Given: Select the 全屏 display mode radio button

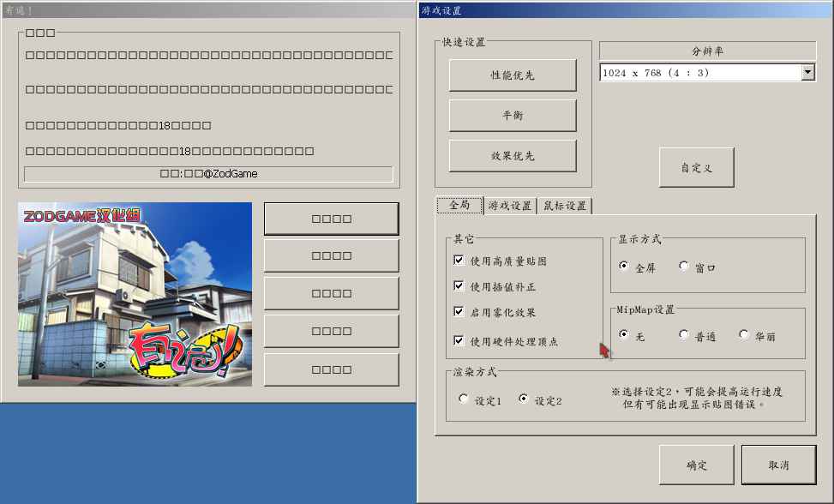Looking at the screenshot, I should coord(624,266).
